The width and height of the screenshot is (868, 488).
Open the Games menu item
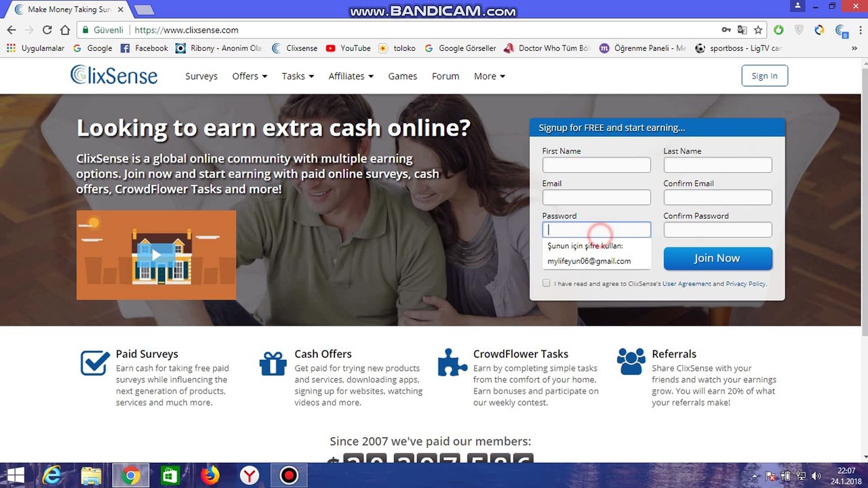[x=403, y=76]
